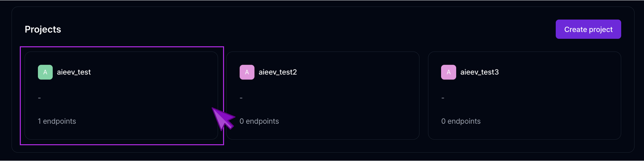Click the dash description of aieev_test2 card
644x161 pixels.
tap(241, 98)
